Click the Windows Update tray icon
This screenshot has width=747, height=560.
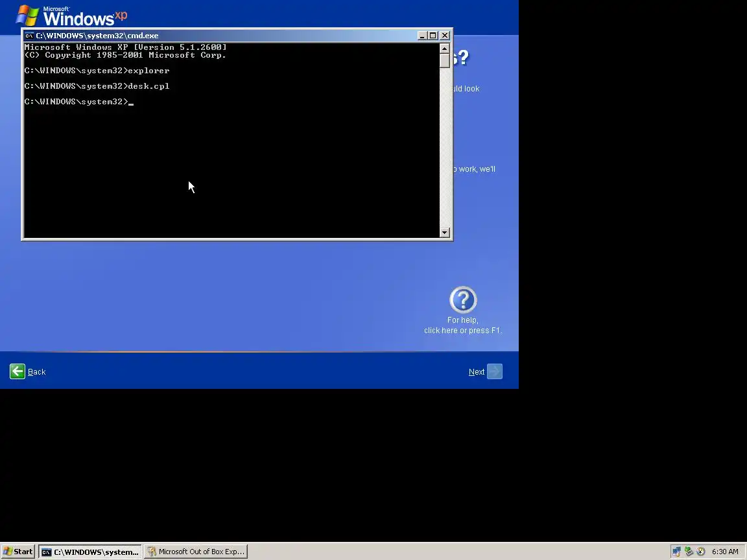(x=700, y=552)
